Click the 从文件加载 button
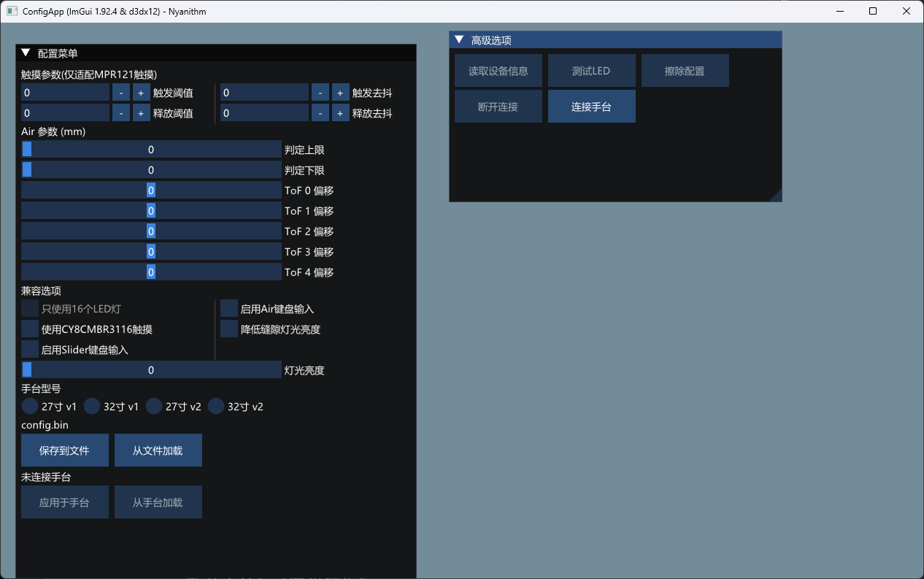Image resolution: width=924 pixels, height=579 pixels. click(158, 450)
